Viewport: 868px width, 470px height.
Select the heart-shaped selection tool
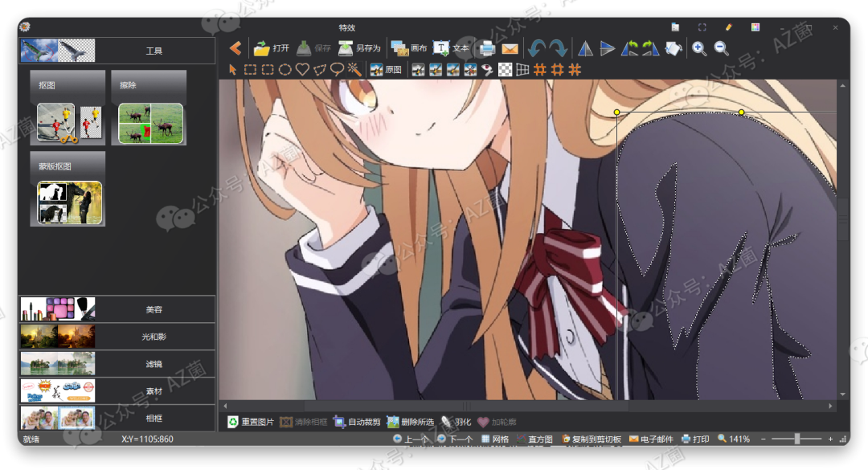tap(302, 70)
